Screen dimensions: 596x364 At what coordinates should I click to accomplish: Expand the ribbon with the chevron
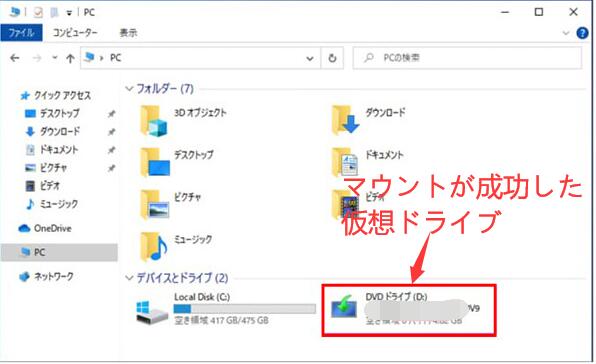pos(566,33)
